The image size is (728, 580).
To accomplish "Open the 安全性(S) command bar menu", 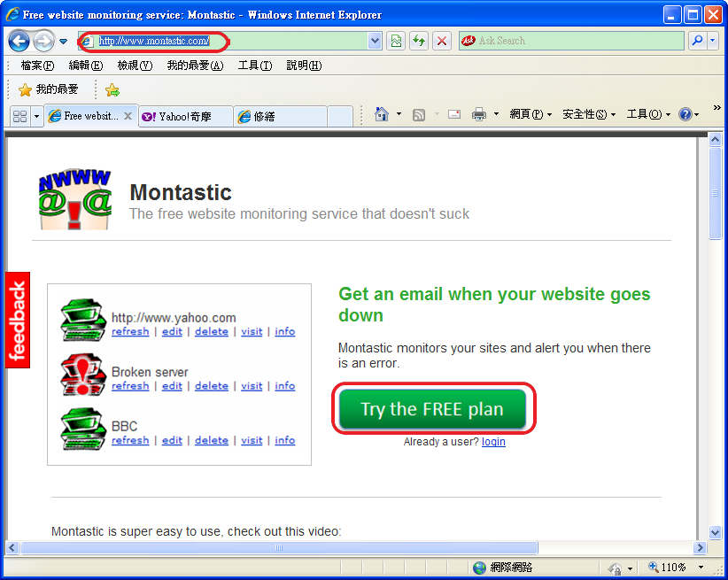I will pos(589,114).
